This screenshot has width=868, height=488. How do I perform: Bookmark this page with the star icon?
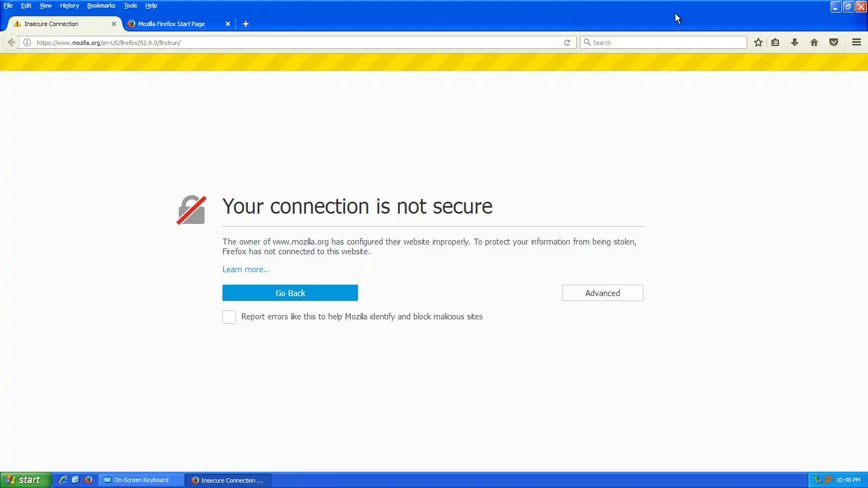[758, 42]
